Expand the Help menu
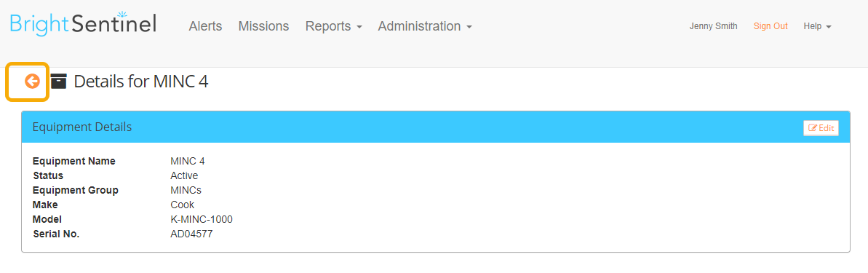The width and height of the screenshot is (868, 273). (x=818, y=26)
